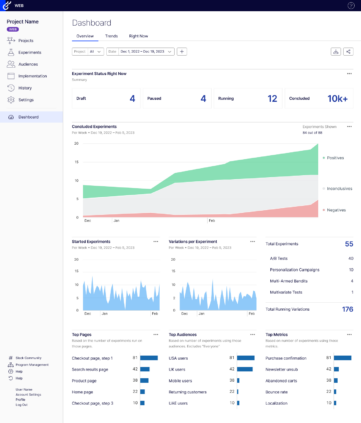Click the Optimizely logo in the top bar

[x=7, y=5]
